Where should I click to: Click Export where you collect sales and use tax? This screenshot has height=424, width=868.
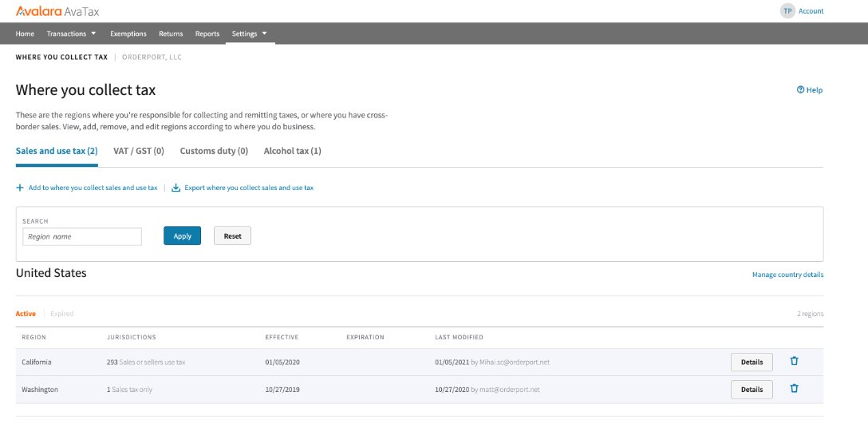pyautogui.click(x=249, y=188)
